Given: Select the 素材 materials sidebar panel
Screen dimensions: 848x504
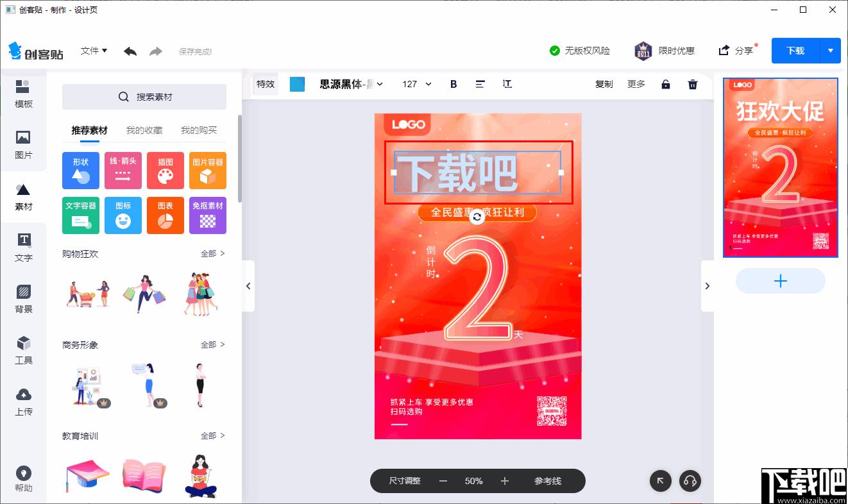Looking at the screenshot, I should point(23,197).
